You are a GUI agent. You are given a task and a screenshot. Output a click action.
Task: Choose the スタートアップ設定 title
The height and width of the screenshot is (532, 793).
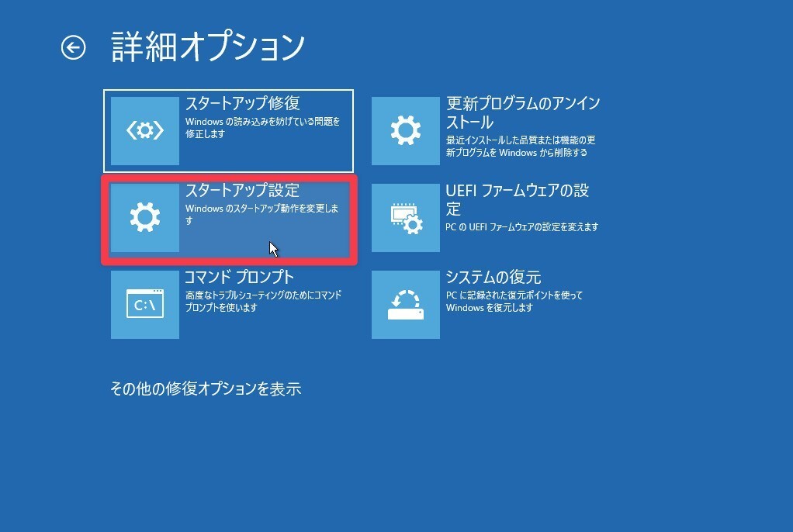pyautogui.click(x=243, y=190)
